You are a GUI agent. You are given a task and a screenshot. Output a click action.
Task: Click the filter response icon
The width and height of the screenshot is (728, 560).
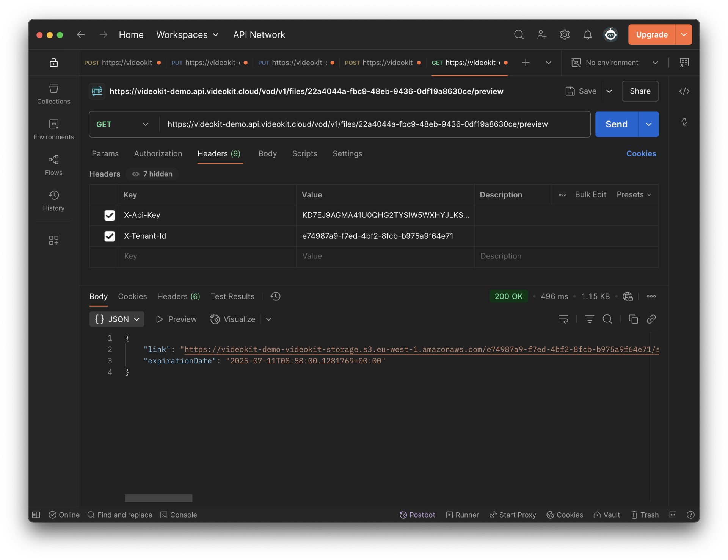[x=589, y=319]
